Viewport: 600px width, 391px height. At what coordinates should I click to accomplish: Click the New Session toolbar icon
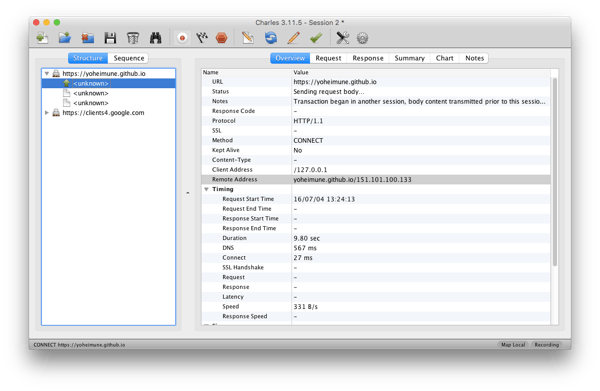[x=42, y=38]
